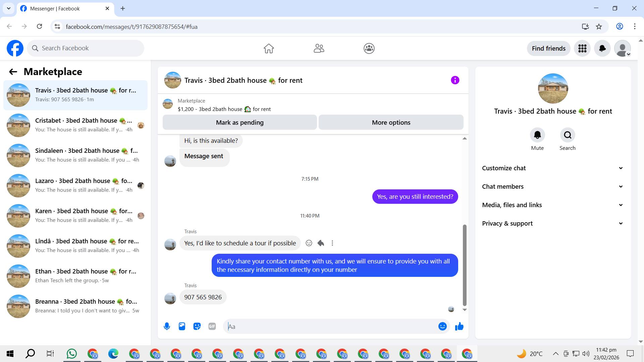Toggle conversation information panel icon
644x362 pixels.
click(x=455, y=80)
